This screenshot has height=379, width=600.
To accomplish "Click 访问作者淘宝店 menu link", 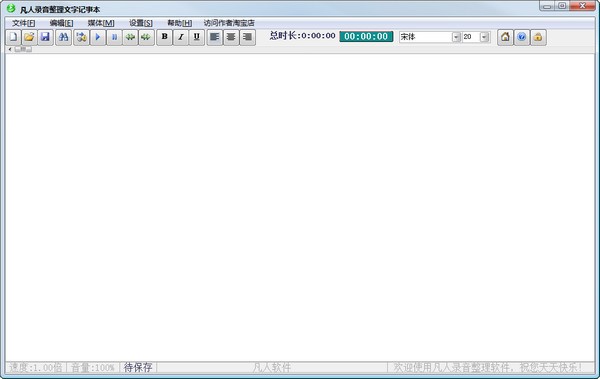I will click(229, 23).
